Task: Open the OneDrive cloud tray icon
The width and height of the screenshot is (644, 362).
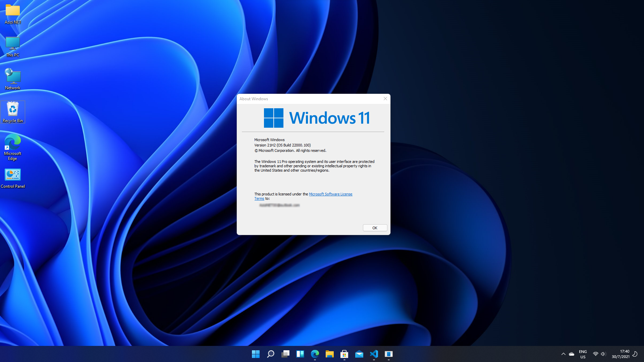Action: tap(572, 354)
